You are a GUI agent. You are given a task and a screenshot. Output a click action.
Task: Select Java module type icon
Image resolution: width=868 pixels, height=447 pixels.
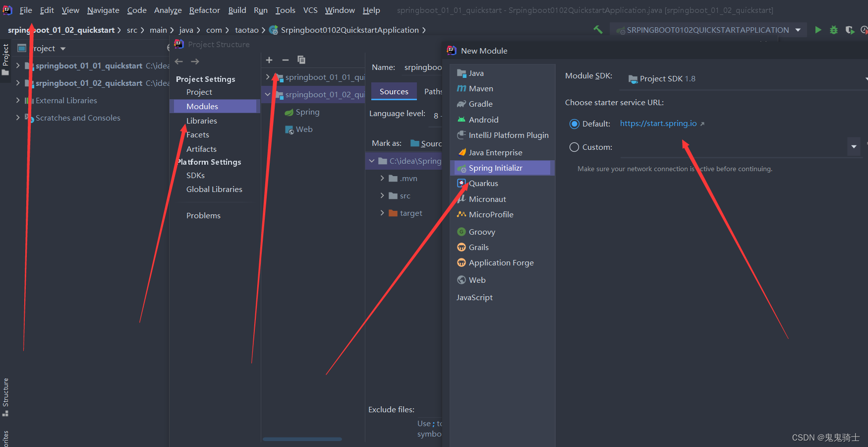coord(462,73)
